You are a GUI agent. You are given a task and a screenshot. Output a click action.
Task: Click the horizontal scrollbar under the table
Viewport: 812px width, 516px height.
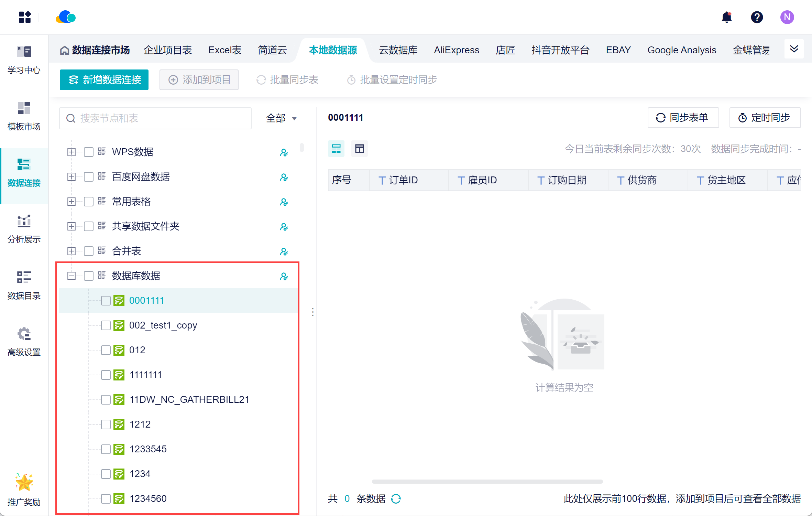pyautogui.click(x=487, y=481)
